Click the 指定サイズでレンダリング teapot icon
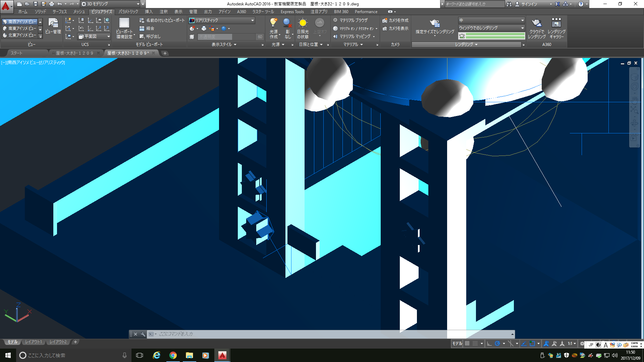Image resolution: width=644 pixels, height=362 pixels. pyautogui.click(x=435, y=23)
